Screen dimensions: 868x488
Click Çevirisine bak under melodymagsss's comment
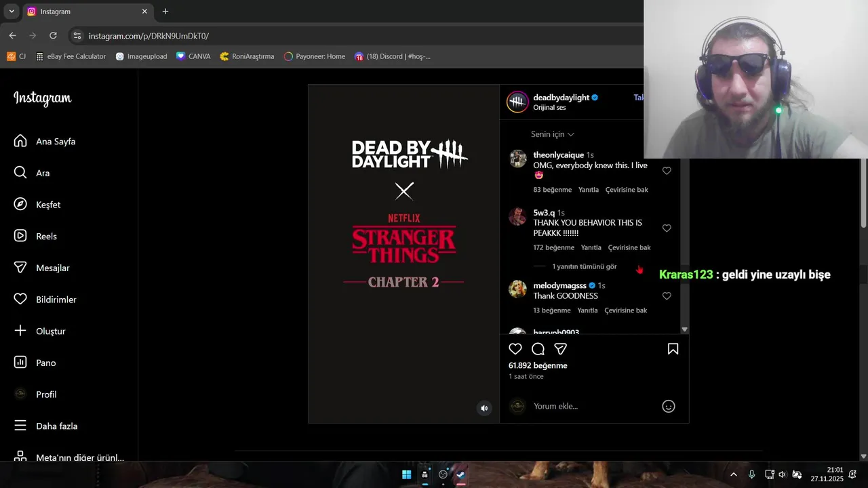[626, 310]
